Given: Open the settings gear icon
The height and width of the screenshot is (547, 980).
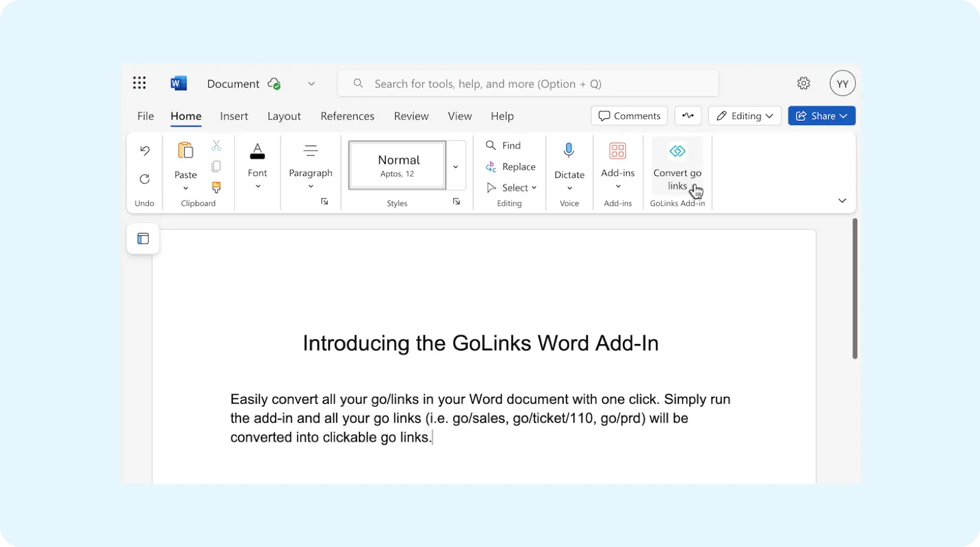Looking at the screenshot, I should (x=803, y=83).
